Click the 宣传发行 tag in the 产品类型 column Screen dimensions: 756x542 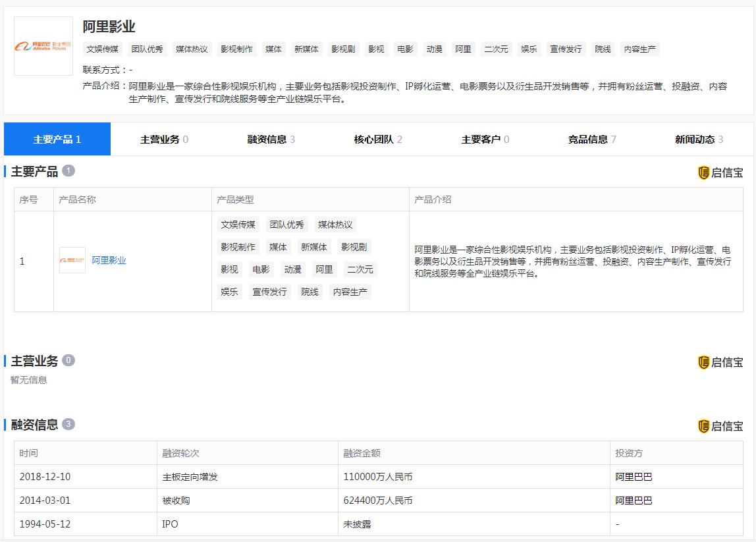269,292
